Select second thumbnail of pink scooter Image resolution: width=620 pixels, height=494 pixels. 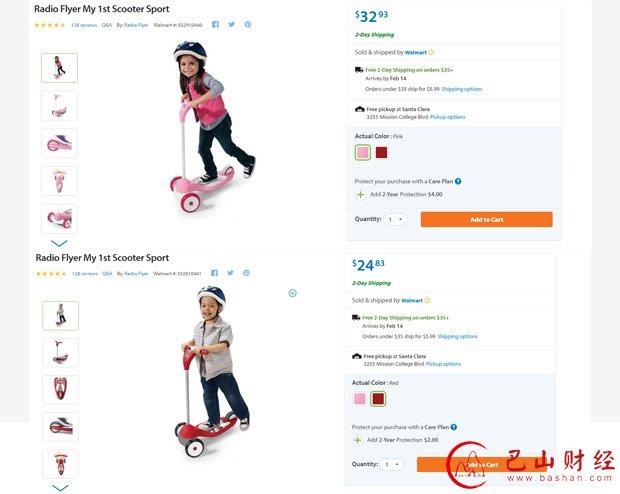pyautogui.click(x=59, y=105)
